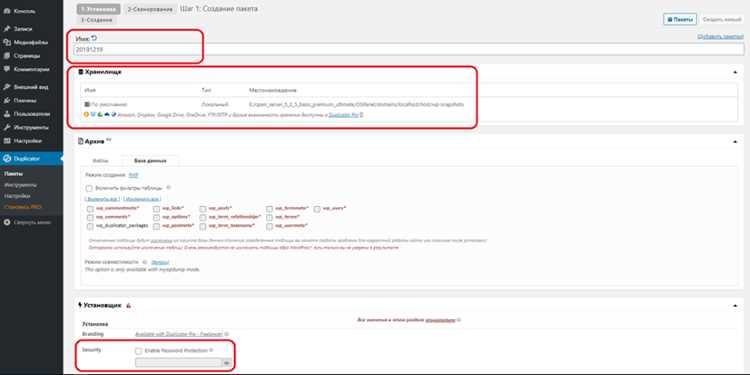Viewport: 750px width, 375px height.
Task: Open the Консоль dashboard menu item
Action: [x=24, y=11]
